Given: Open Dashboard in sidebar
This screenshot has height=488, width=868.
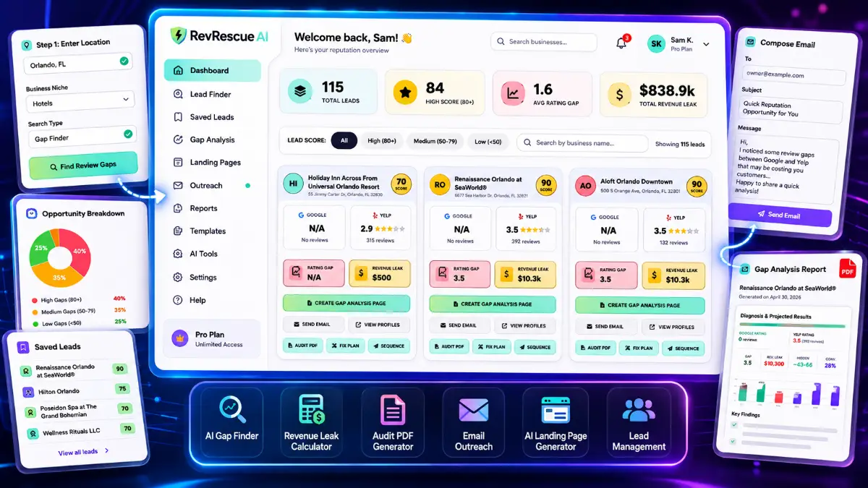Looking at the screenshot, I should [x=212, y=71].
